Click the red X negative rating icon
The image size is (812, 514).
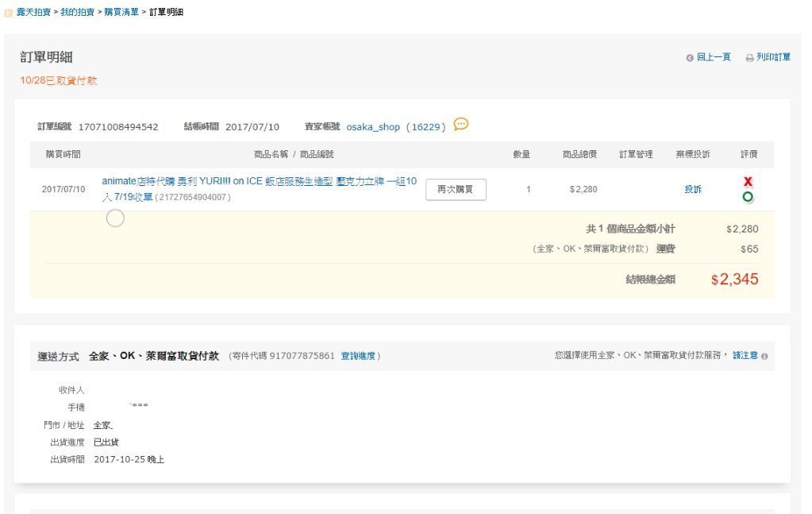(x=748, y=181)
